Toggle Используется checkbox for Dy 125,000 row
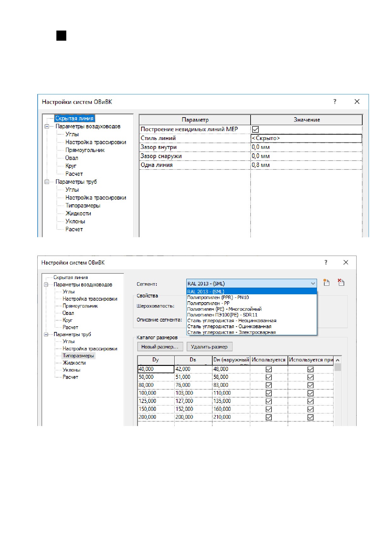Viewport: 392px width, 555px height. coord(269,401)
